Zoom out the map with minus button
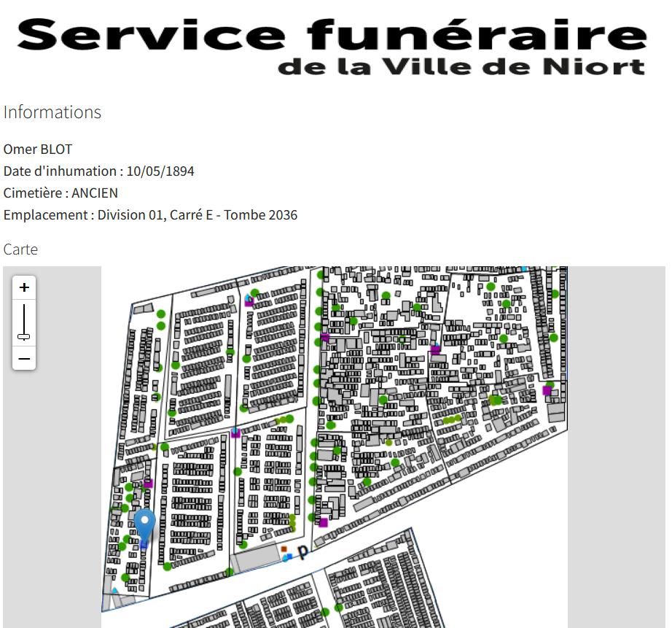 24,359
